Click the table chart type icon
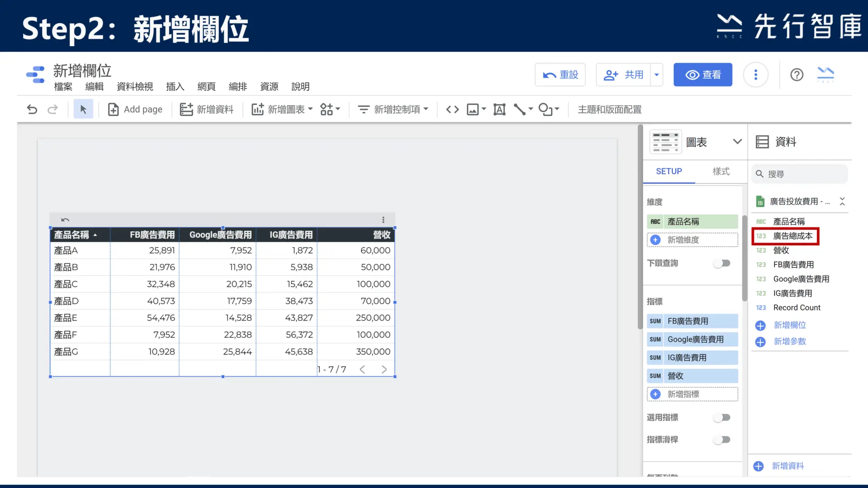This screenshot has height=488, width=868. click(x=665, y=142)
